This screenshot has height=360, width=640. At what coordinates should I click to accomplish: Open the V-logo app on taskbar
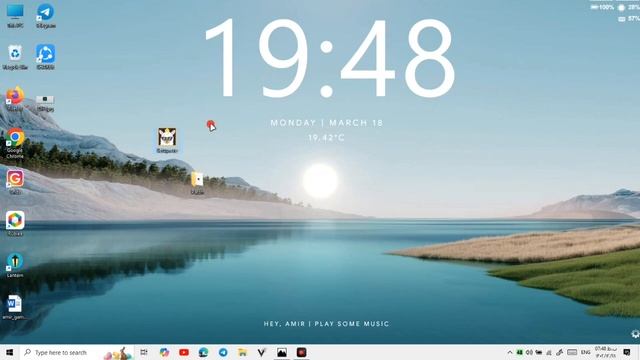[262, 352]
